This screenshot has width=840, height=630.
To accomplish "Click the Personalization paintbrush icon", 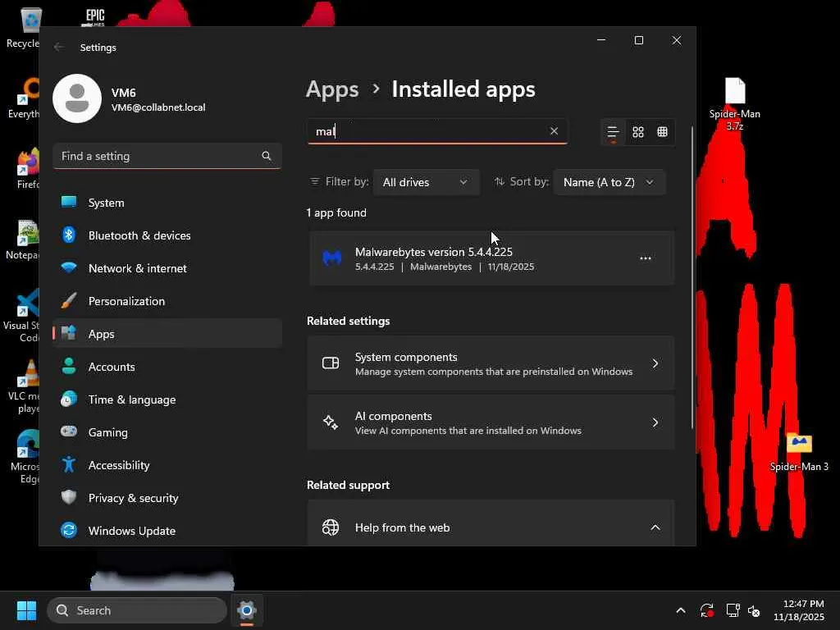I will [69, 300].
